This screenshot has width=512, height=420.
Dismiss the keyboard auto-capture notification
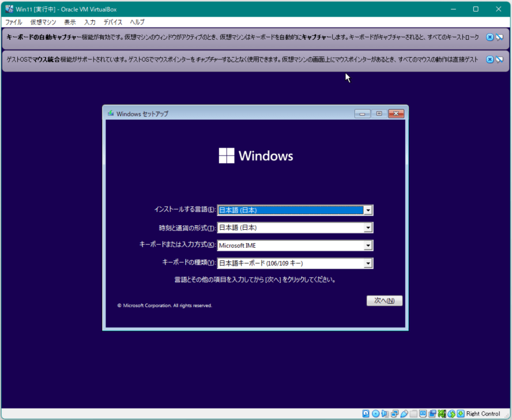click(x=490, y=37)
